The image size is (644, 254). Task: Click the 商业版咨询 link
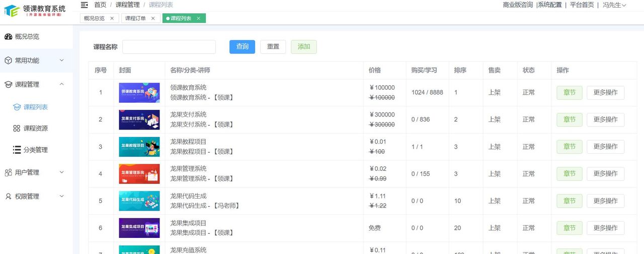(x=518, y=5)
